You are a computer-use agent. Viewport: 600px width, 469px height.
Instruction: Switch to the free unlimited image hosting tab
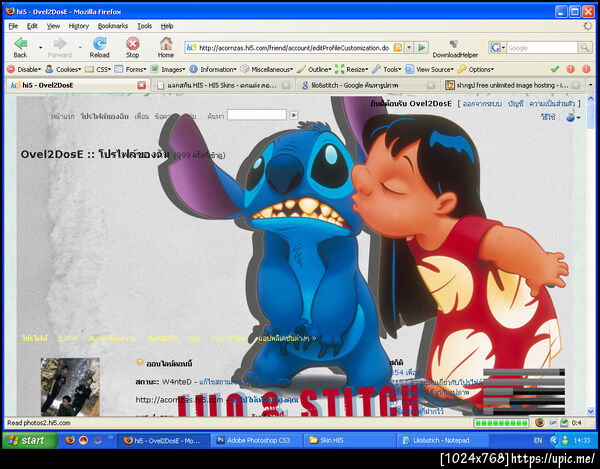click(x=513, y=85)
